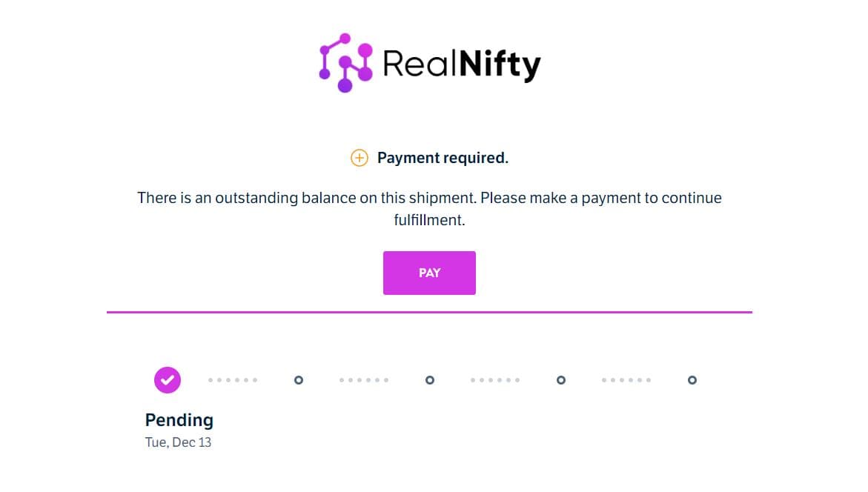The image size is (868, 492).
Task: Click the RealNifty wordmark text
Action: pos(462,64)
